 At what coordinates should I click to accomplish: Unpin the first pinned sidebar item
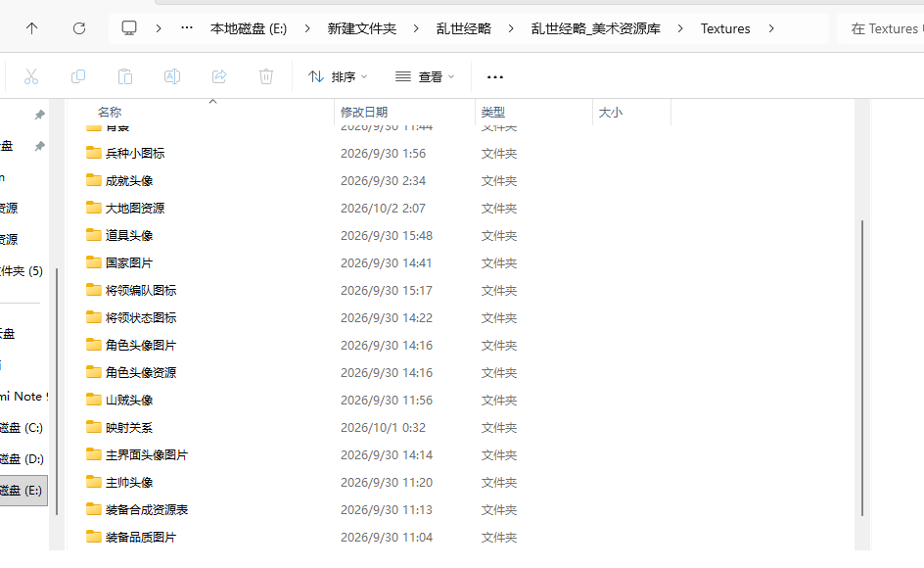(39, 115)
